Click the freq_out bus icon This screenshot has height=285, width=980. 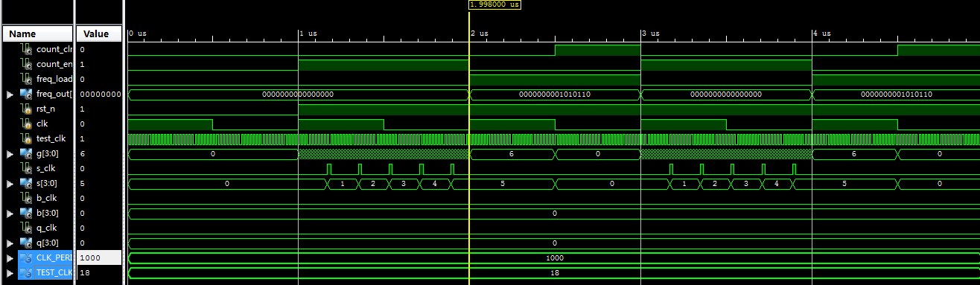(25, 94)
